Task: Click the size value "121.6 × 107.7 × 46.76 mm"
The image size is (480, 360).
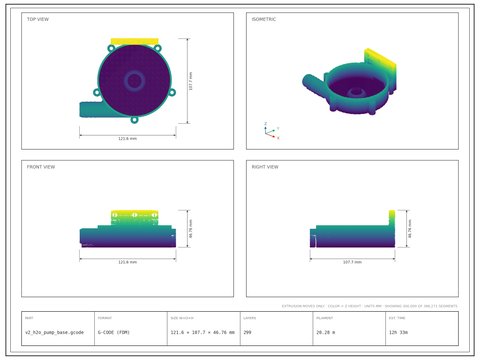Action: pos(203,332)
